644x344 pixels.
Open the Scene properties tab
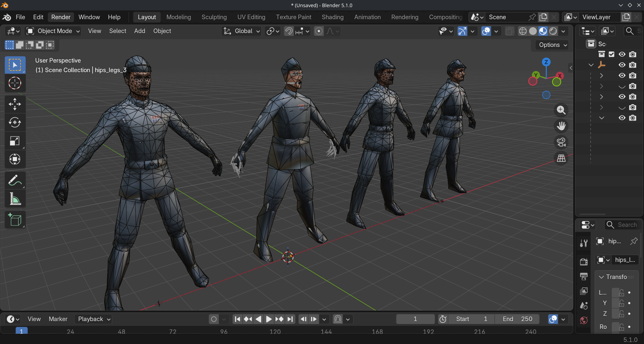click(x=584, y=306)
